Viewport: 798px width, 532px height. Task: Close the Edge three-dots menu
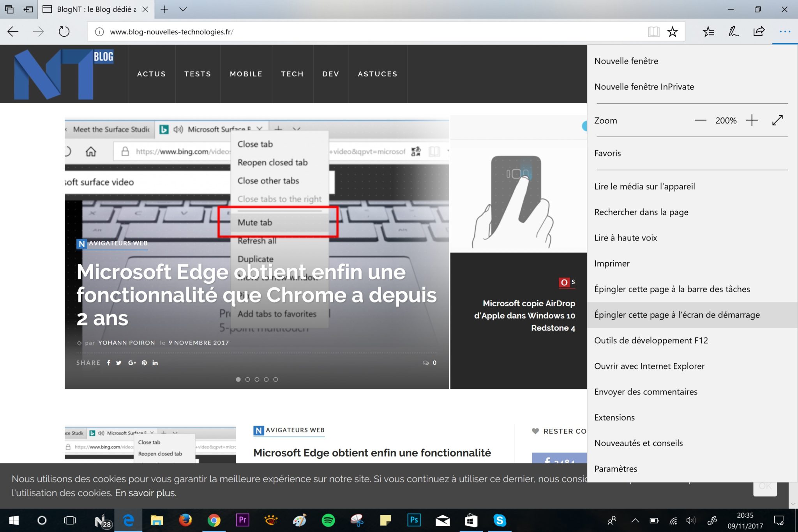click(x=785, y=32)
